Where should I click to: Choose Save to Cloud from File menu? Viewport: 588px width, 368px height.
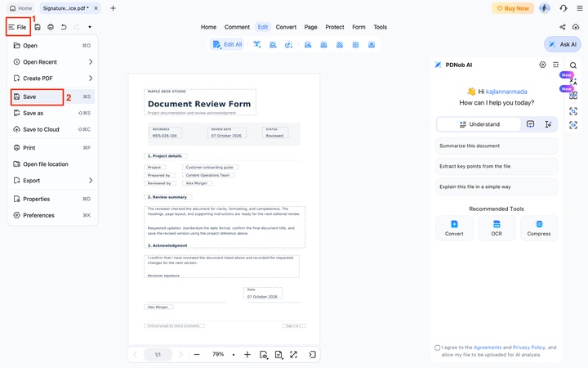(x=52, y=129)
